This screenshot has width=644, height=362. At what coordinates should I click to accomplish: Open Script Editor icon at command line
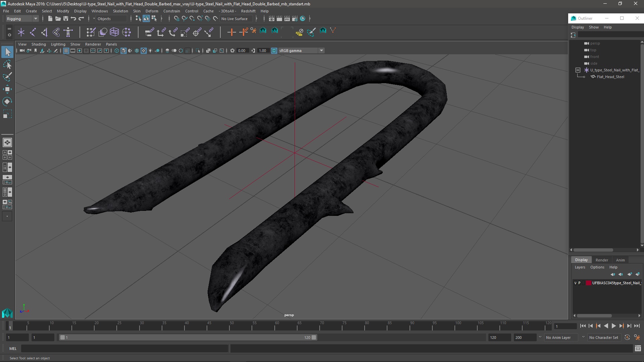click(x=638, y=349)
